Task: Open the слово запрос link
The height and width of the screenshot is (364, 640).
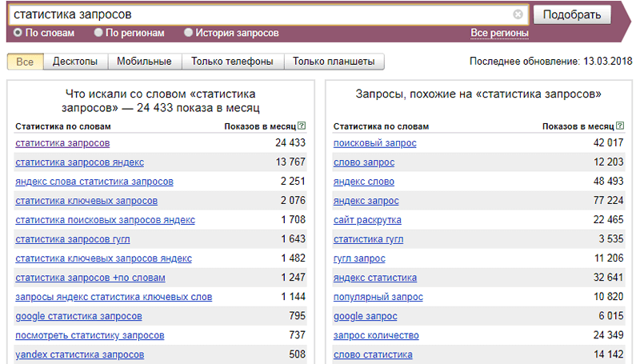Action: (364, 162)
